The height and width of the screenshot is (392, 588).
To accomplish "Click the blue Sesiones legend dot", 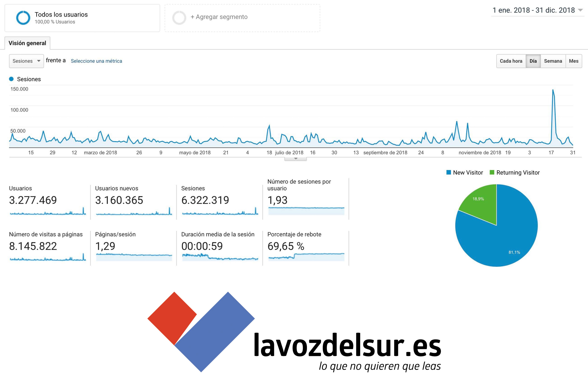I will pos(11,79).
